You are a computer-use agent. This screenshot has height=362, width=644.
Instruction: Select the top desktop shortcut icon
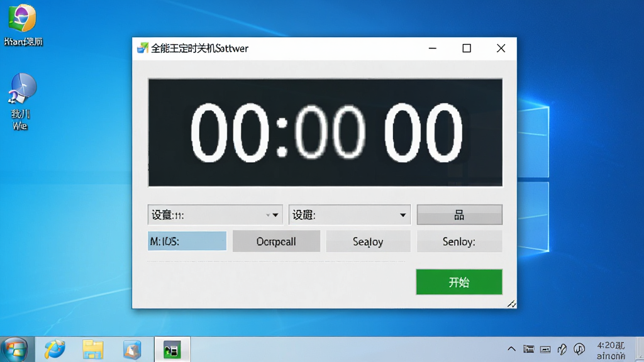point(23,25)
